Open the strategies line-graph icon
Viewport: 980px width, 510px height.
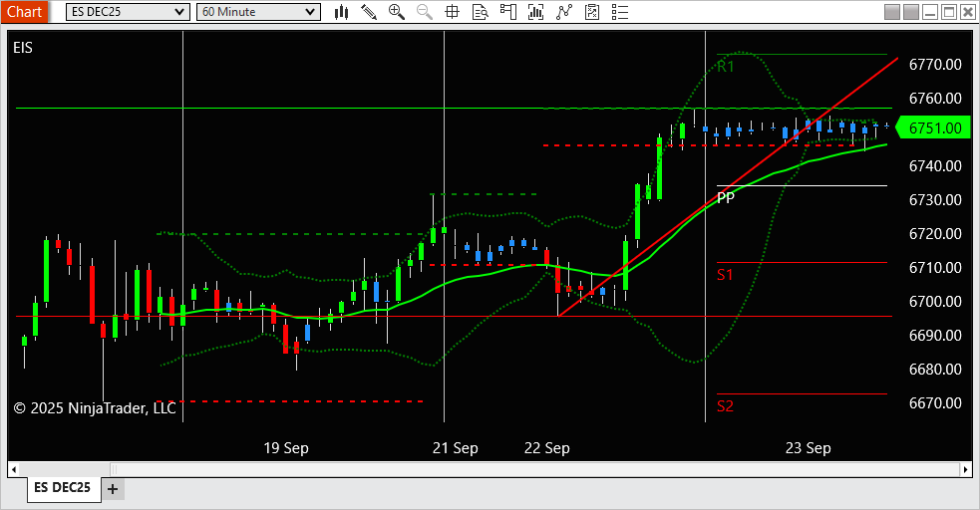pos(563,12)
